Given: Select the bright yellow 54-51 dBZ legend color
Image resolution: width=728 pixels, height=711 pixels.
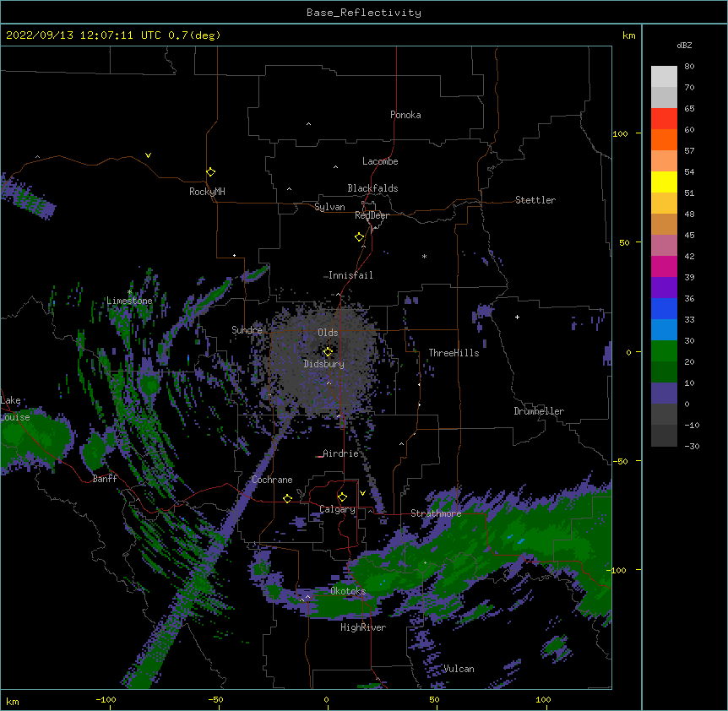Looking at the screenshot, I should click(664, 182).
